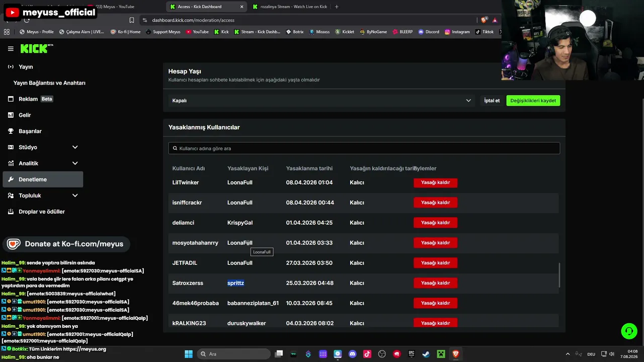Open Droplar ve ödüller in the sidebar
Viewport: 644px width, 362px height.
pos(43,212)
